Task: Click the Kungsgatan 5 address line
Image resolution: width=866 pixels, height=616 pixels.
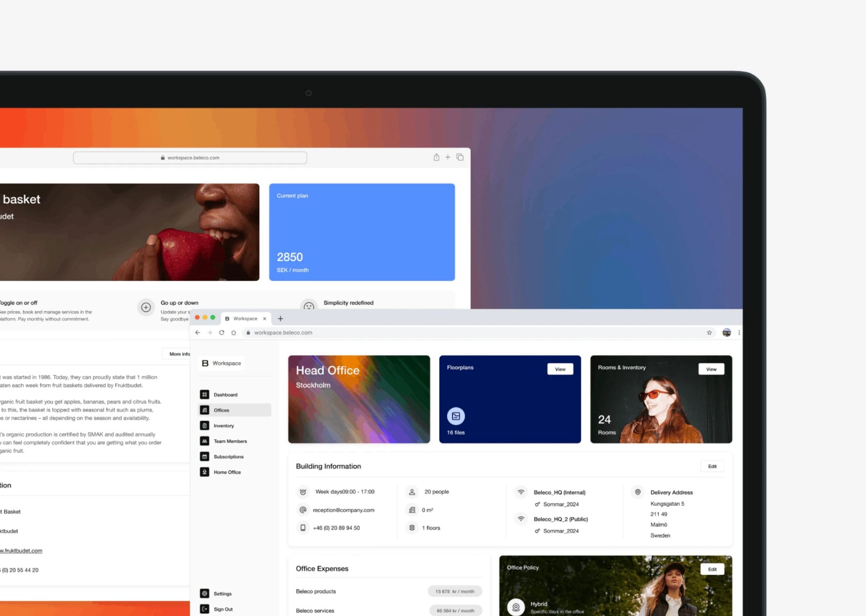Action: (667, 504)
